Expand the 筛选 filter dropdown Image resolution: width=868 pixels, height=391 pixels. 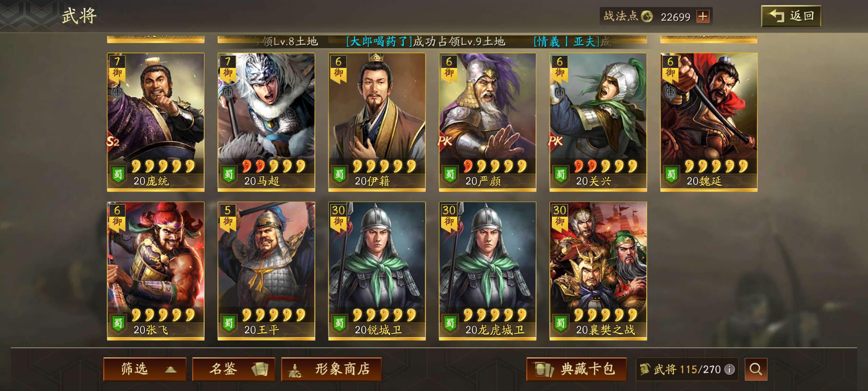(x=145, y=369)
